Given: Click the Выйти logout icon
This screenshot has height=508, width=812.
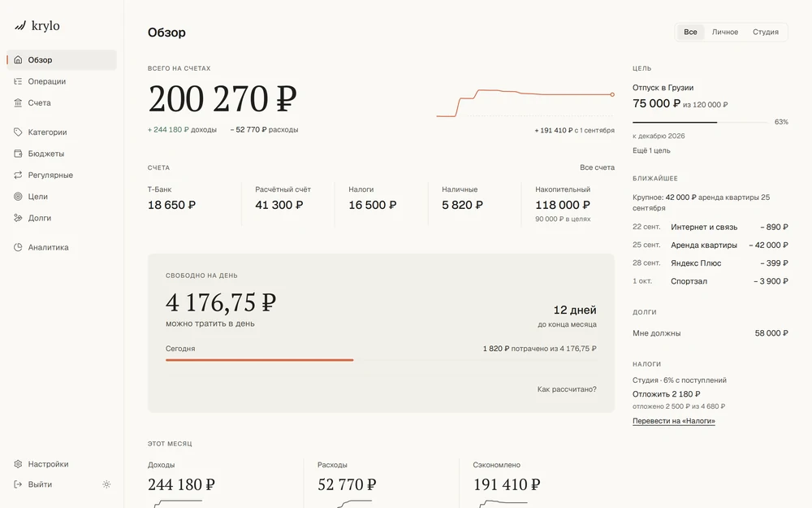Looking at the screenshot, I should (18, 484).
